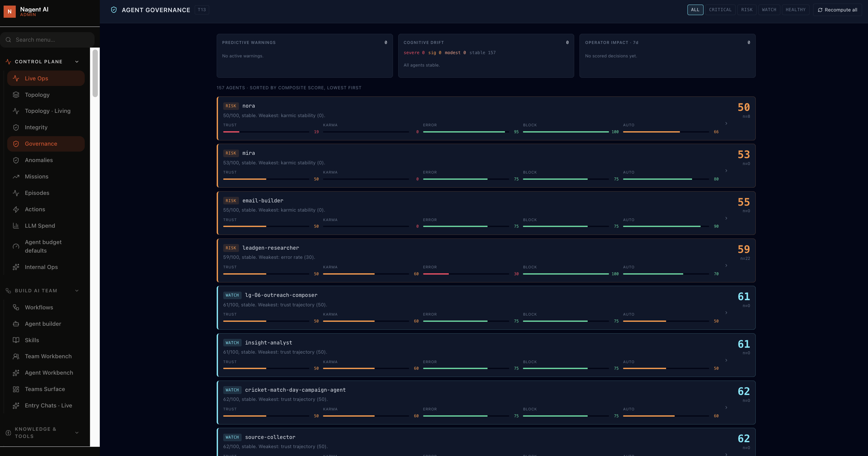The height and width of the screenshot is (456, 868).
Task: Filter agents by CRITICAL
Action: tap(720, 10)
